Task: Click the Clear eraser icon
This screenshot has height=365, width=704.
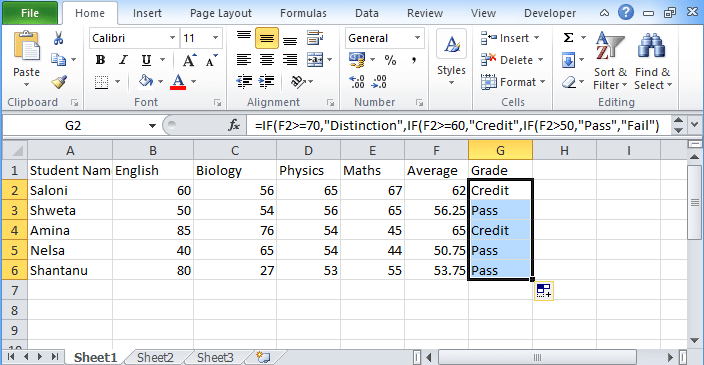Action: pyautogui.click(x=568, y=82)
